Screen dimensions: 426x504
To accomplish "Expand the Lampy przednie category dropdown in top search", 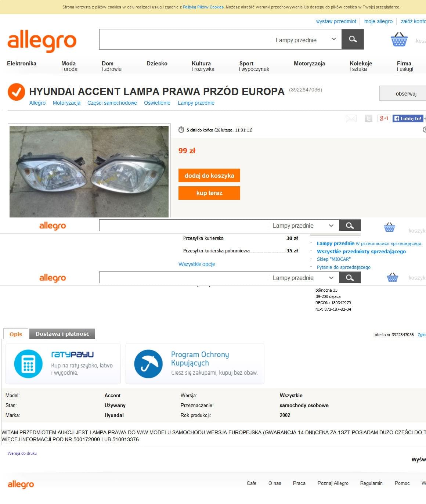I will click(x=306, y=40).
